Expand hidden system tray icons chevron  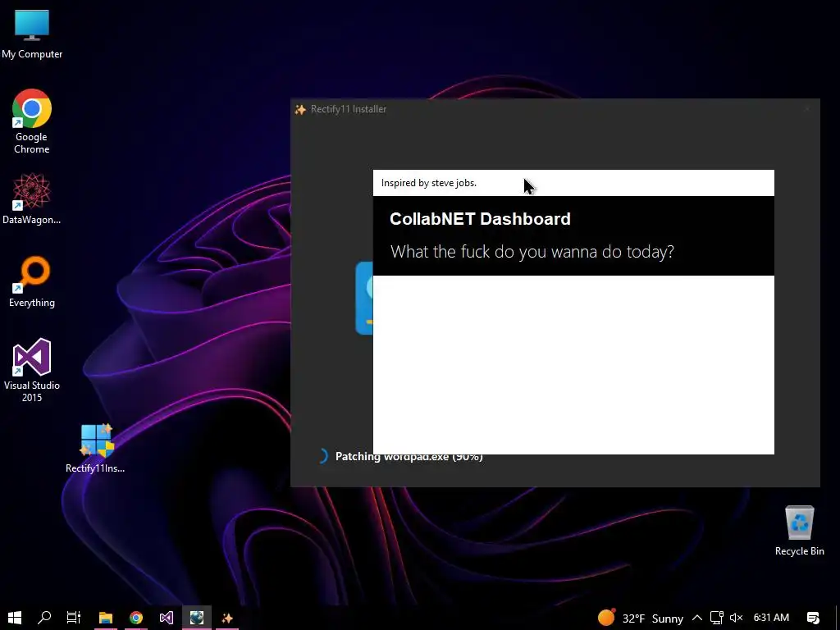coord(697,619)
